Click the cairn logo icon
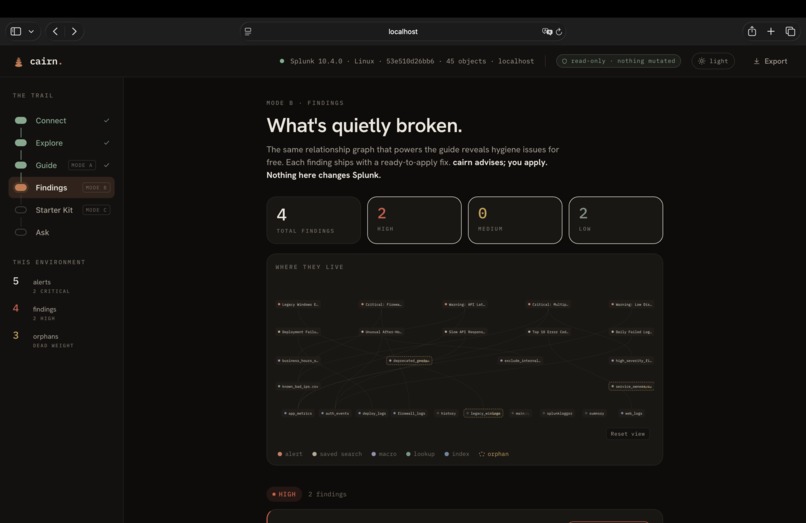Screen dimensions: 806x523 19,62
